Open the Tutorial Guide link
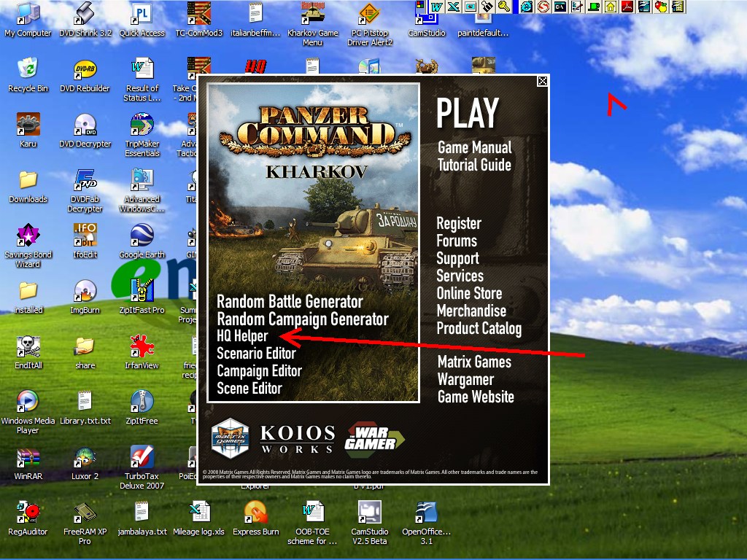This screenshot has width=747, height=560. tap(474, 165)
